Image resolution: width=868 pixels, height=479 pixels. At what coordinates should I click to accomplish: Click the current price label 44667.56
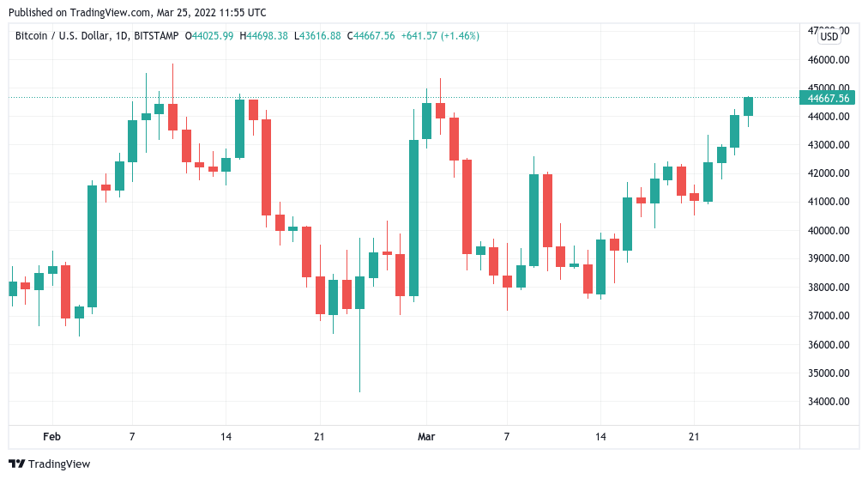[x=828, y=98]
